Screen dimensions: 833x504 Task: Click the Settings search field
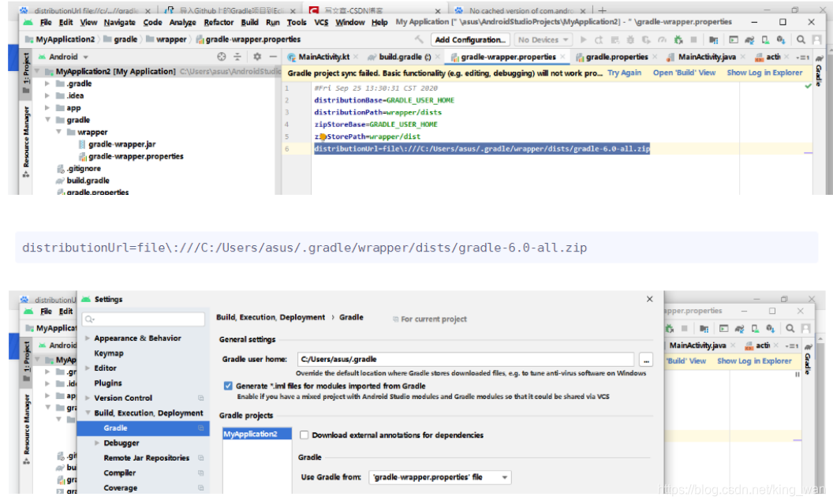pyautogui.click(x=144, y=319)
